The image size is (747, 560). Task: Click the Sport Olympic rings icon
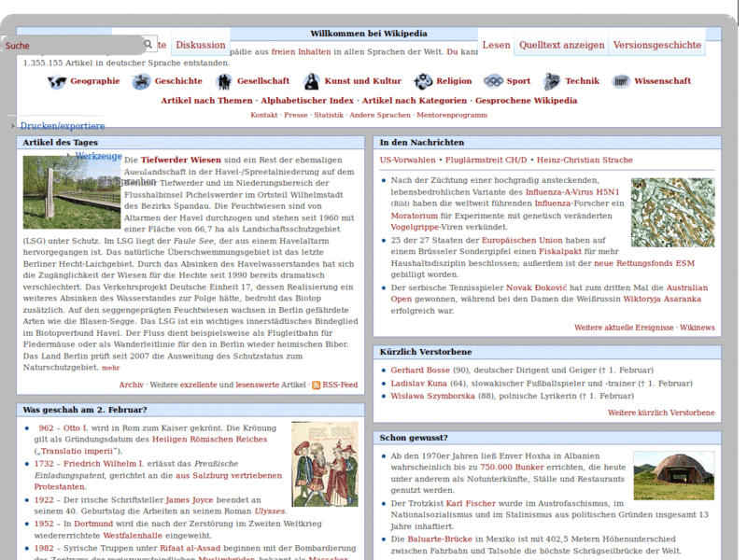tap(493, 81)
